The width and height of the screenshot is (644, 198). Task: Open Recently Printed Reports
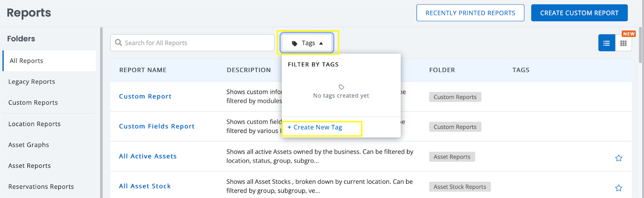pyautogui.click(x=470, y=13)
